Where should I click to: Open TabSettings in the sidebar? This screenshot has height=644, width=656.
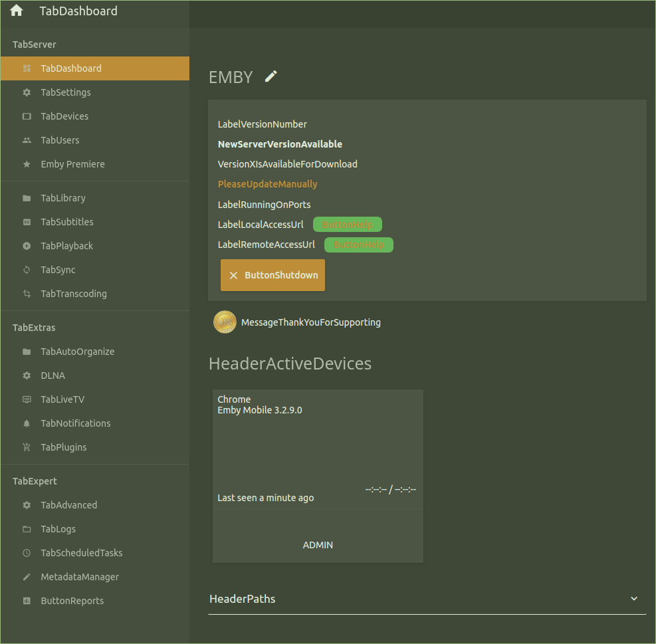click(95, 92)
